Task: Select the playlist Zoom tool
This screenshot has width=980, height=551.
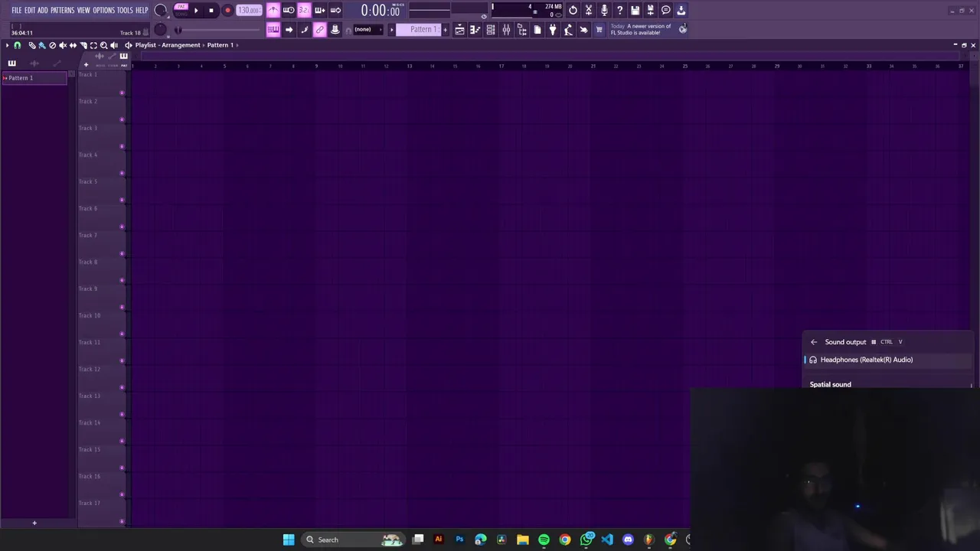Action: 103,45
